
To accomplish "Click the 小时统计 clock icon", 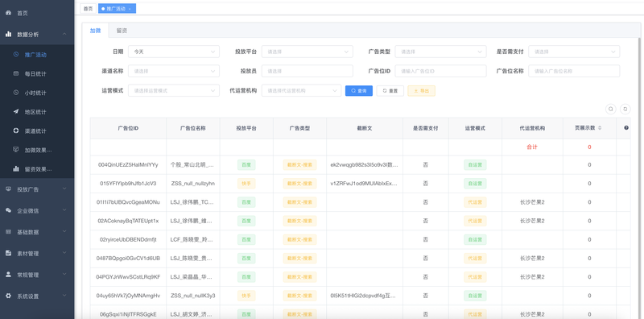I will coord(16,93).
